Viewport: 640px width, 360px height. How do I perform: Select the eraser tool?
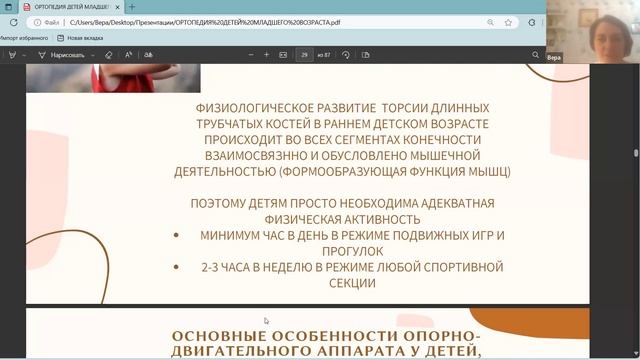point(109,55)
